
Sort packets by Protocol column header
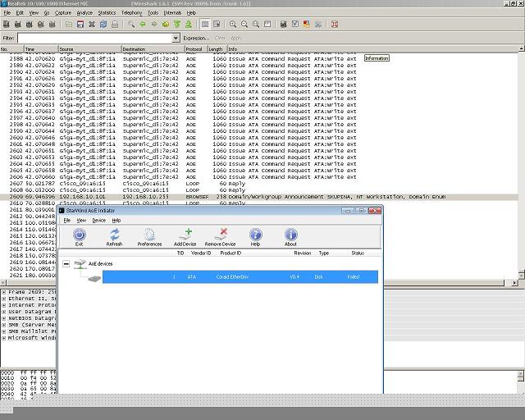pyautogui.click(x=196, y=49)
